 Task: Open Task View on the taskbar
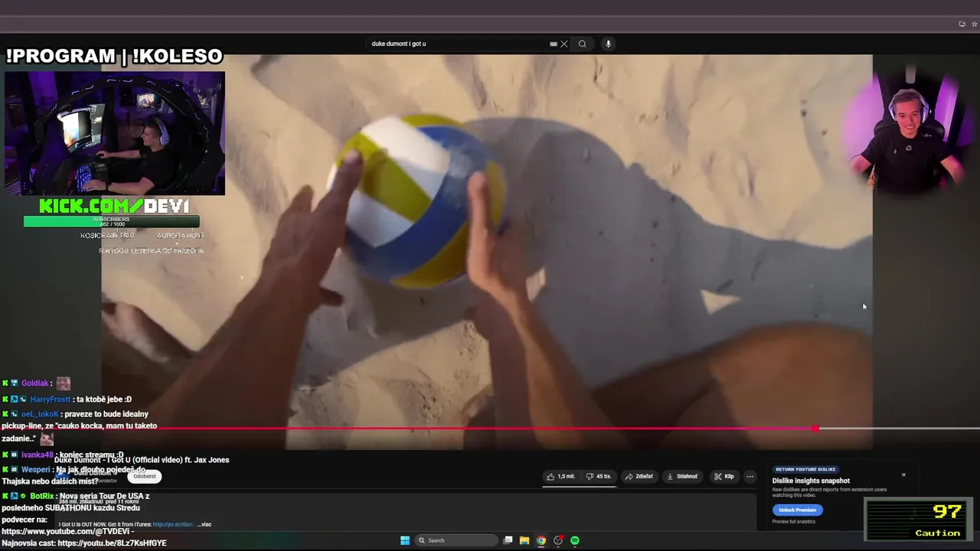coord(508,540)
